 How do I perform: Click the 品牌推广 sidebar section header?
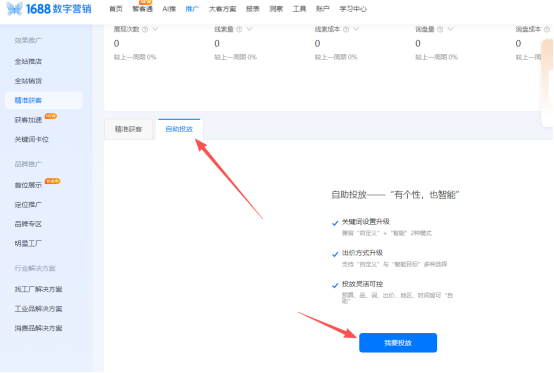(28, 164)
